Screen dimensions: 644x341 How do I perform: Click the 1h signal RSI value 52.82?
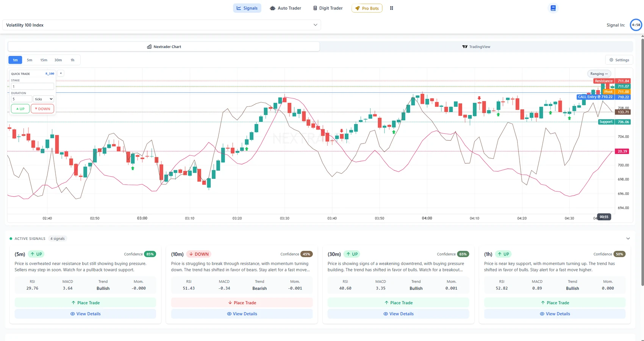502,288
